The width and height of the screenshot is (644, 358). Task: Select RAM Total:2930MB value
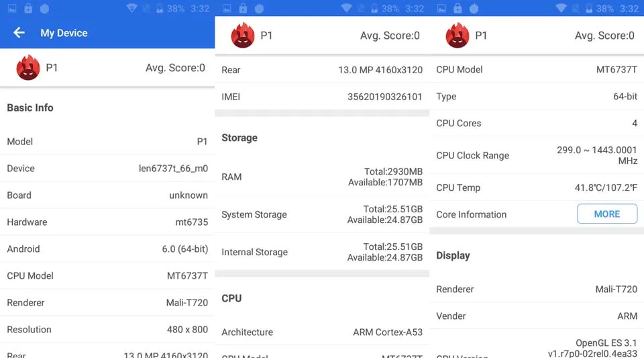[394, 171]
